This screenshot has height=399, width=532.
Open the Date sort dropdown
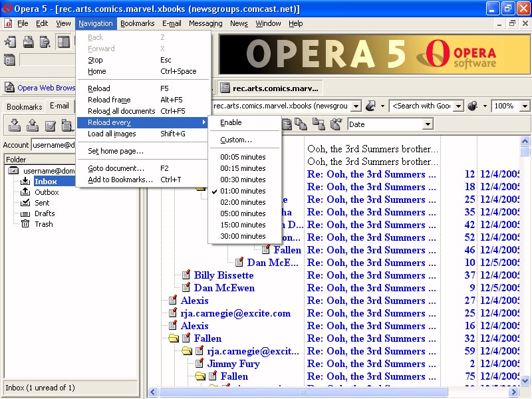(428, 124)
